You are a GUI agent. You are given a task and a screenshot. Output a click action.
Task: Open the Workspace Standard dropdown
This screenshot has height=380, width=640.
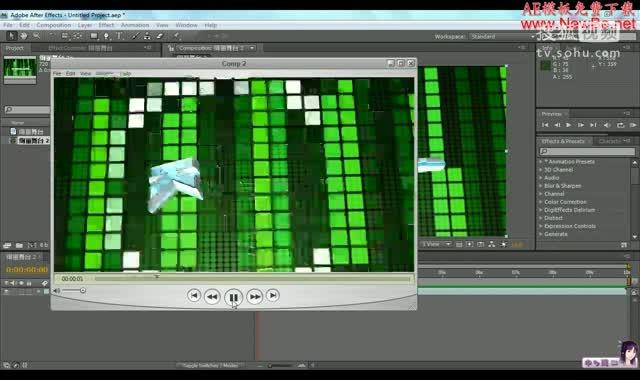[x=502, y=37]
